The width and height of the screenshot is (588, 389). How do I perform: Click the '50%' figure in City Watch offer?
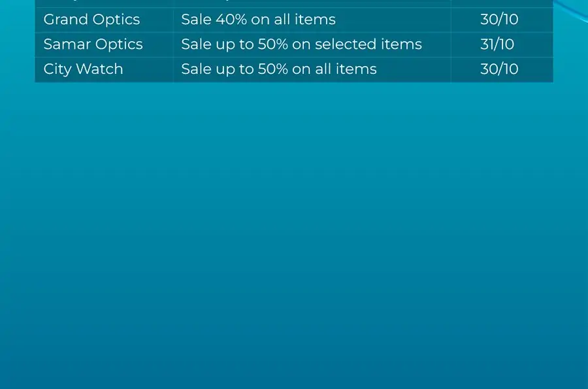click(x=272, y=69)
